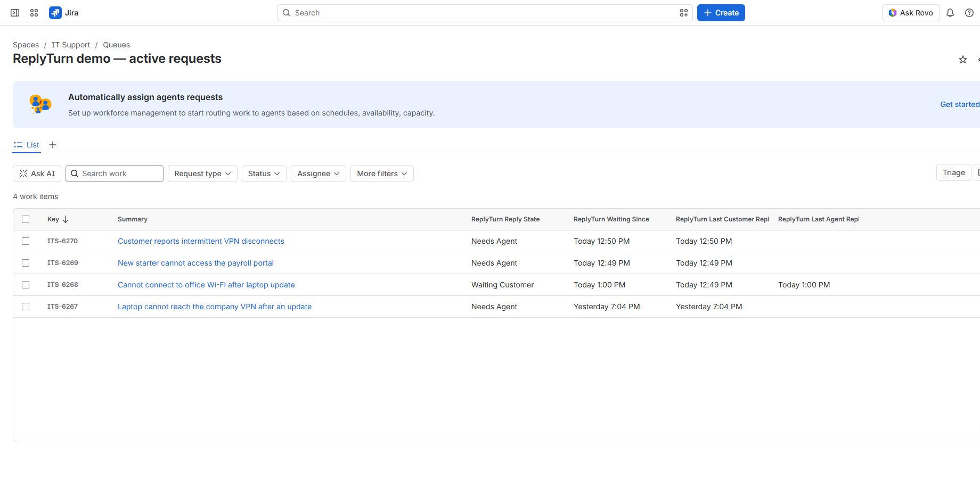This screenshot has width=980, height=479.
Task: Click the top Search field
Action: 485,13
